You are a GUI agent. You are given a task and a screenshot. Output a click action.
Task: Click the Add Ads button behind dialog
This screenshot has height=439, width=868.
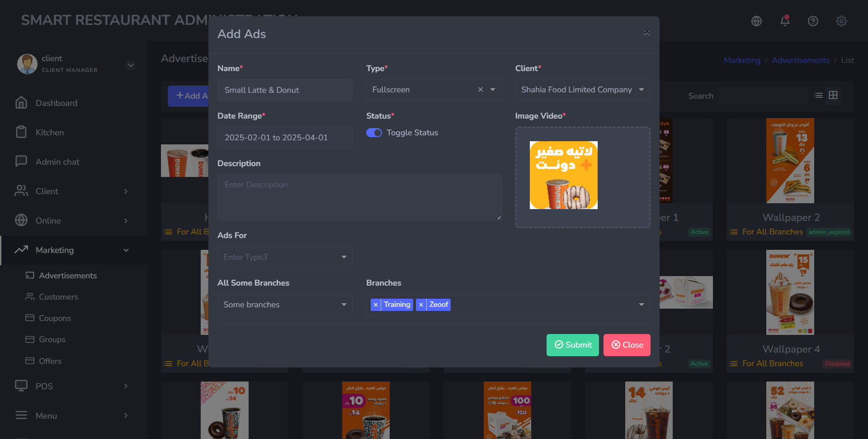pyautogui.click(x=189, y=96)
